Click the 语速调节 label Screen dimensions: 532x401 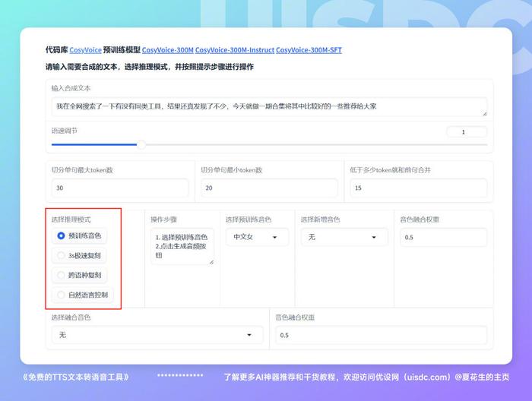click(x=65, y=131)
